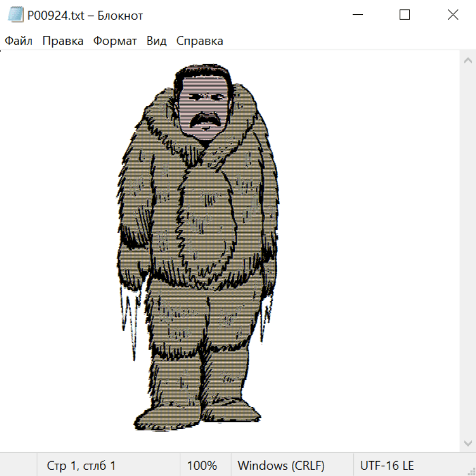Click the UTF-16 LE encoding indicator
Viewport: 476px width, 476px height.
[x=387, y=466]
